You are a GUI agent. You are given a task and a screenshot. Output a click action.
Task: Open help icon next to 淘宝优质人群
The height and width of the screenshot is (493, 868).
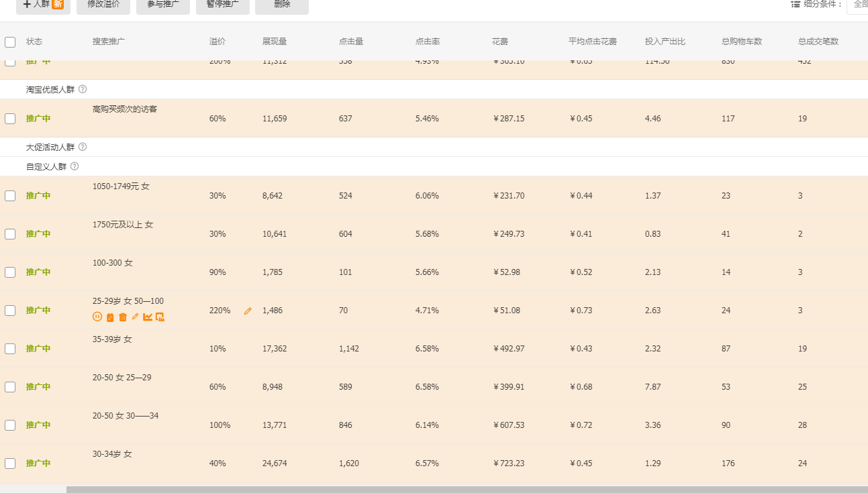(x=83, y=89)
